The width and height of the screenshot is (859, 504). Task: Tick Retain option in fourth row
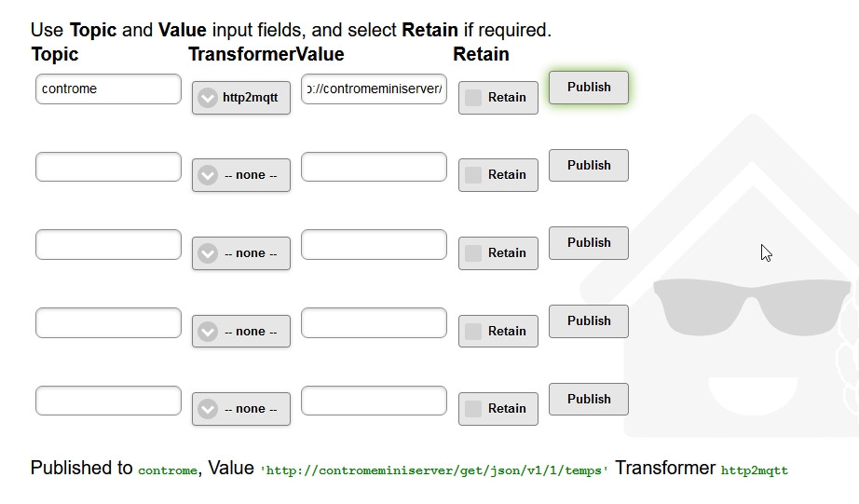point(474,331)
